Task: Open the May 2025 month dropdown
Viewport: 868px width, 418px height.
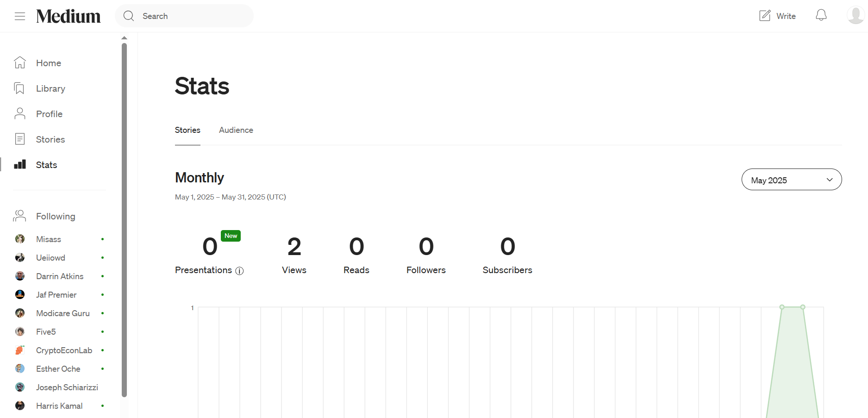Action: 792,180
